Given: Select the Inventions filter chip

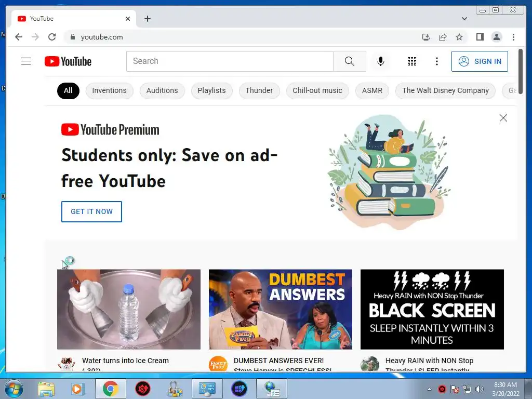Looking at the screenshot, I should tap(109, 90).
